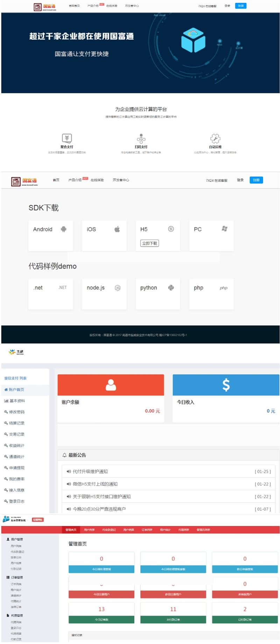Click the Windows icon on PC card

pos(224,229)
